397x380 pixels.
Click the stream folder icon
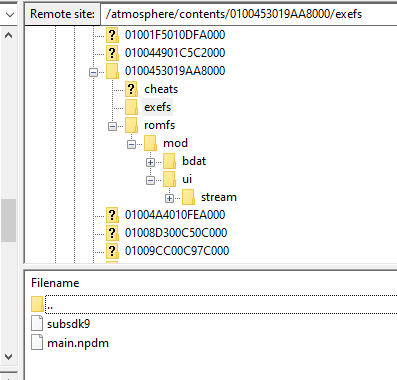pyautogui.click(x=188, y=197)
